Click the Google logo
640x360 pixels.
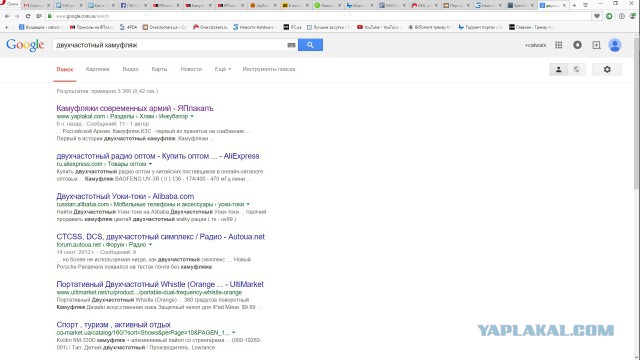(x=25, y=45)
